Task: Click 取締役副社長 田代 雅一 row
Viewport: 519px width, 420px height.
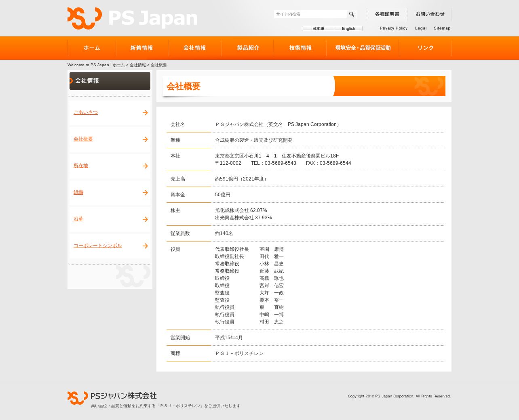Action: tap(249, 256)
